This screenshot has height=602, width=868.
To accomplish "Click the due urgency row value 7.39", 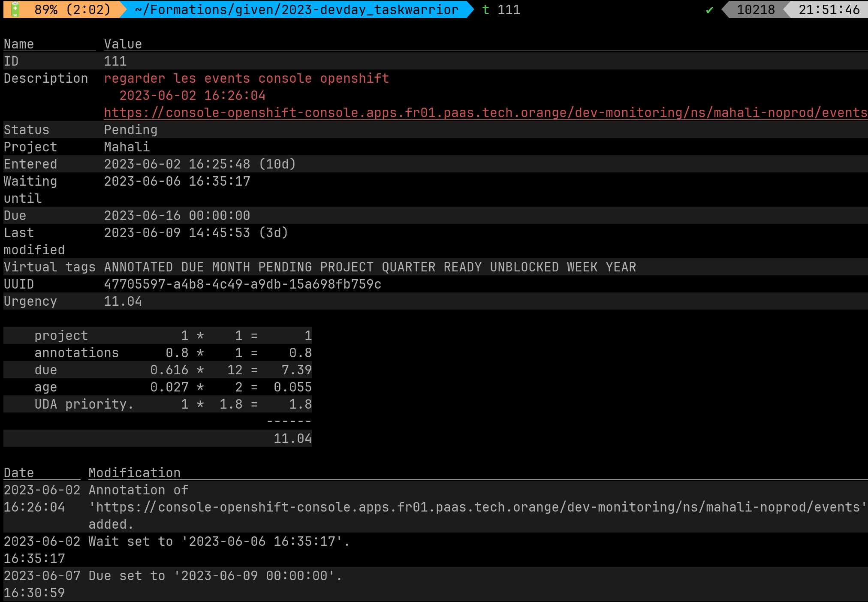I will point(296,370).
